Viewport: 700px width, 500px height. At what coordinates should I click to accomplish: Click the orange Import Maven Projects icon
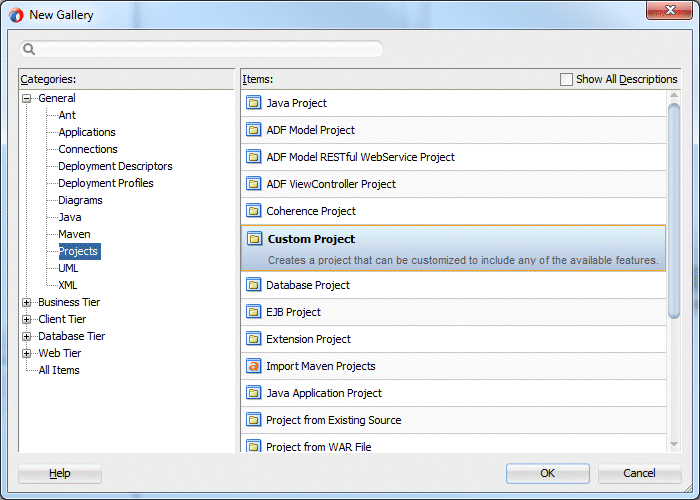[x=254, y=366]
